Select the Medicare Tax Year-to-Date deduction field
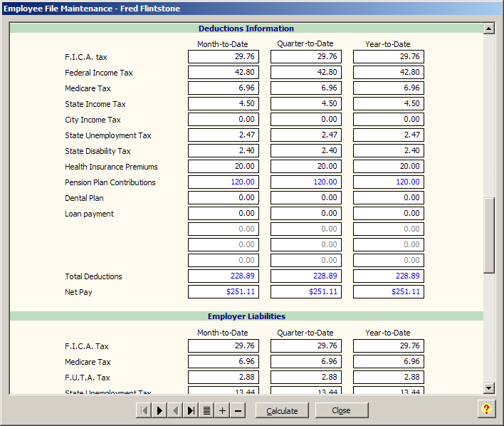Image resolution: width=504 pixels, height=426 pixels. 389,88
